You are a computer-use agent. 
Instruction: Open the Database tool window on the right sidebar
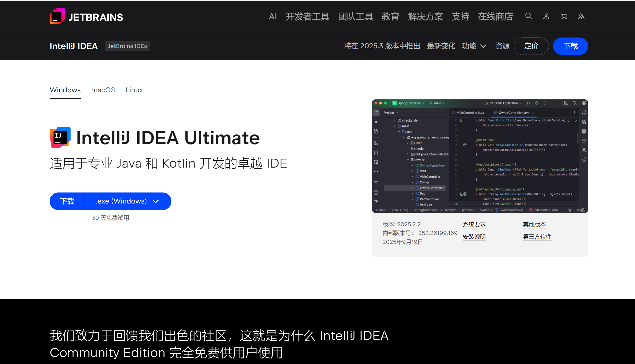coord(584,131)
